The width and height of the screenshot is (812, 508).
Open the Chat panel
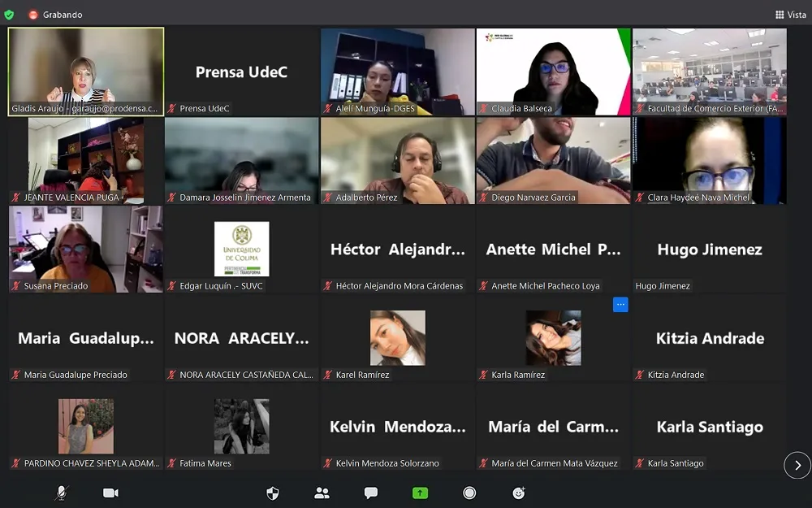tap(371, 493)
